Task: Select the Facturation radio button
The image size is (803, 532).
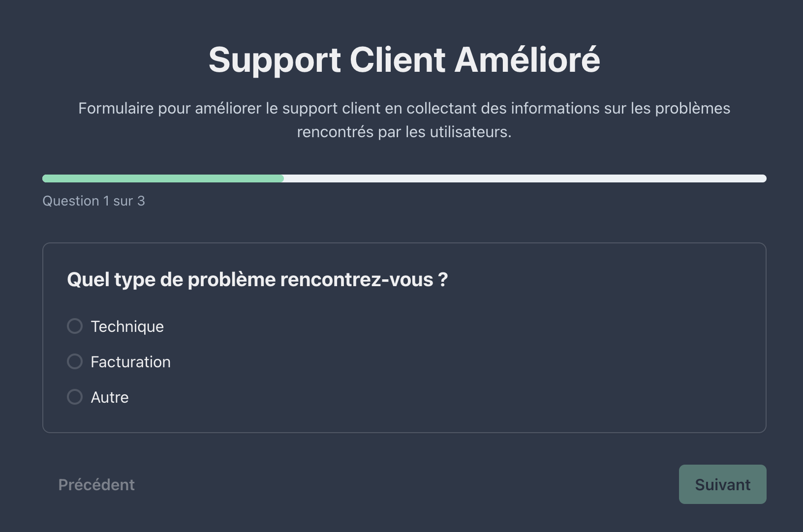Action: [x=75, y=361]
